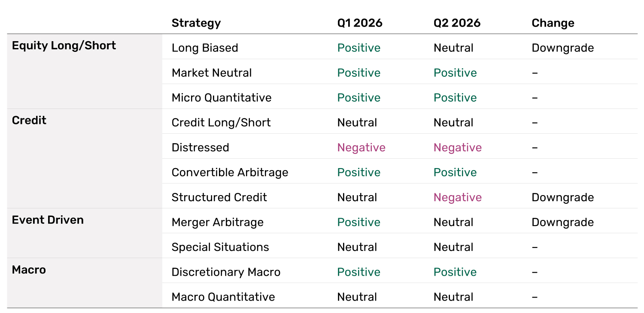
Task: Click the Strategy column header
Action: [x=196, y=23]
